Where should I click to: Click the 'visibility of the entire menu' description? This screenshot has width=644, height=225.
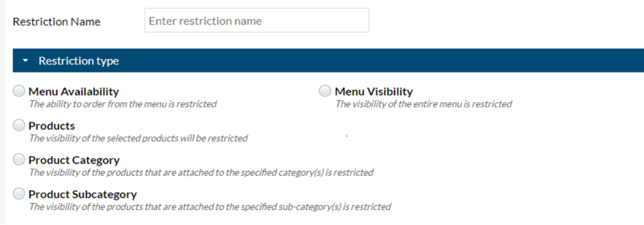[x=423, y=104]
